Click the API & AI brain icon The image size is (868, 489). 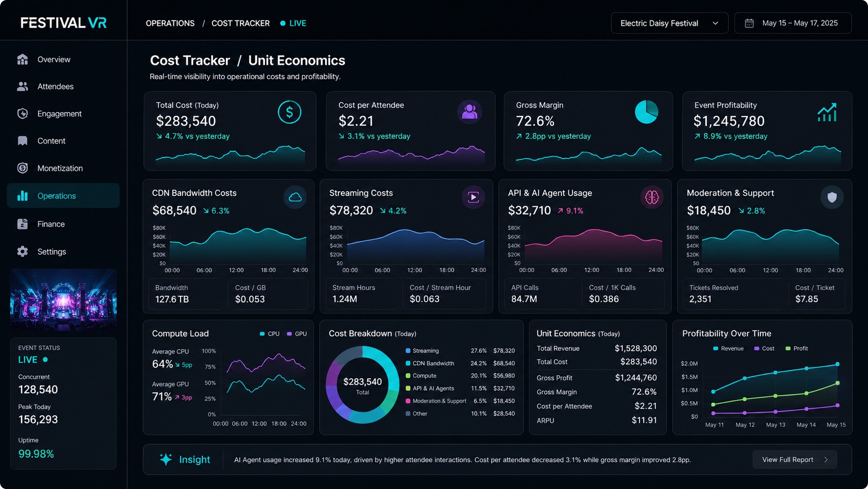[x=652, y=197]
